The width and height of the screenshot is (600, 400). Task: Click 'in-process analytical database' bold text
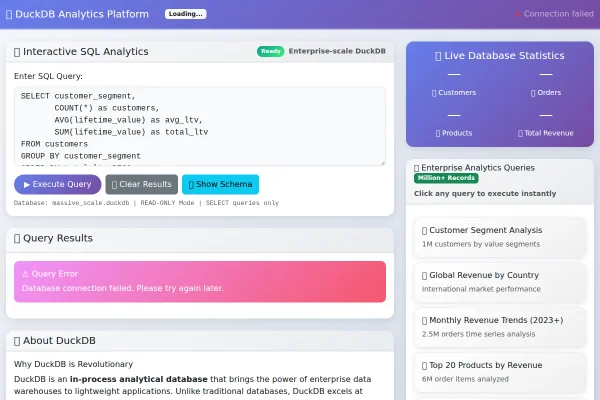(x=139, y=379)
